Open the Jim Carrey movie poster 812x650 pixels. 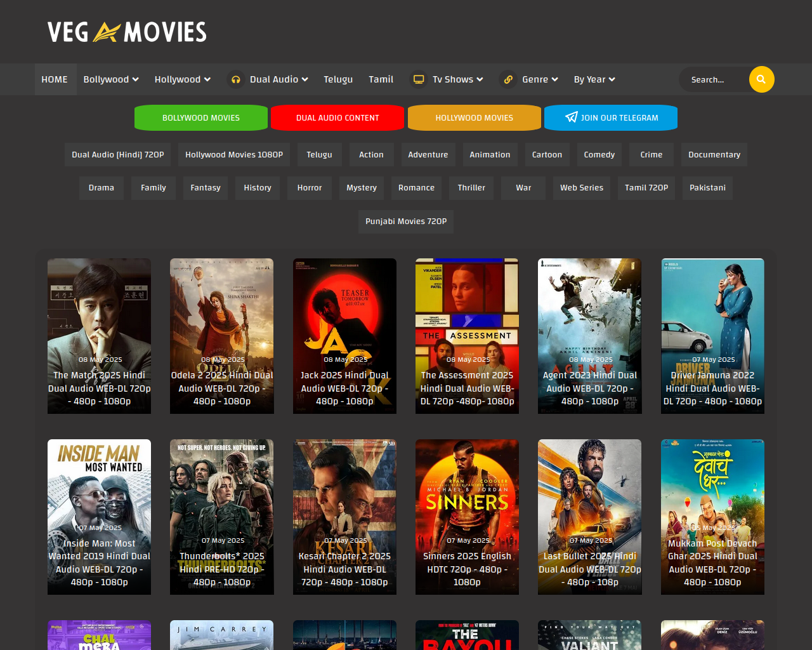(222, 635)
